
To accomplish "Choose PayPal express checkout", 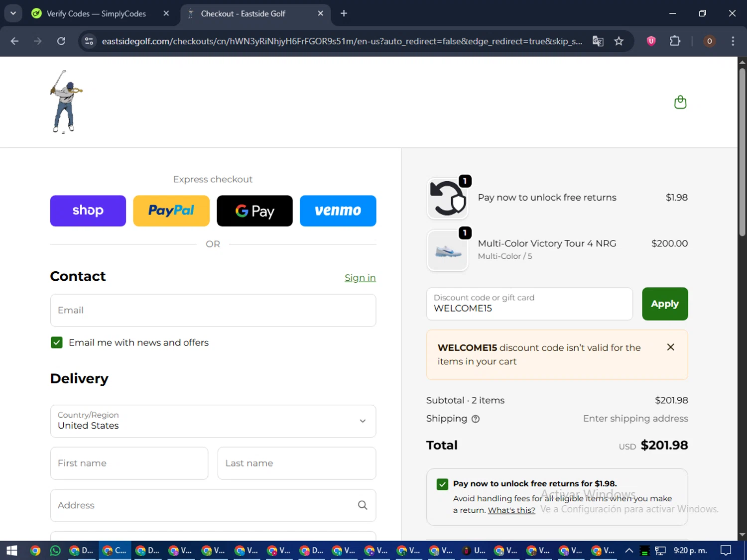I will pyautogui.click(x=171, y=211).
